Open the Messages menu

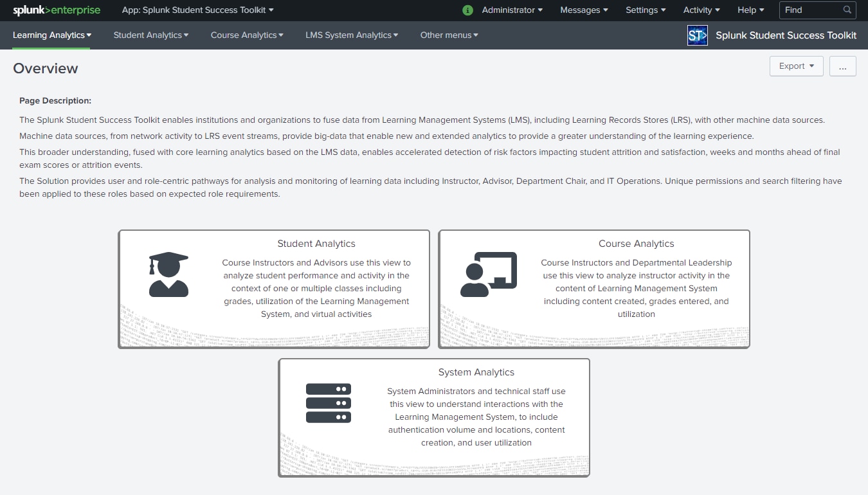point(584,10)
